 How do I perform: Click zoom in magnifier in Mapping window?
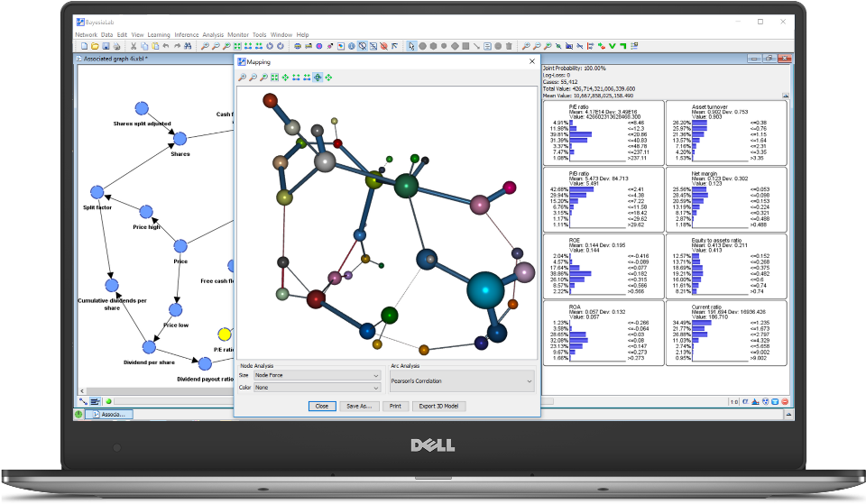pos(242,78)
